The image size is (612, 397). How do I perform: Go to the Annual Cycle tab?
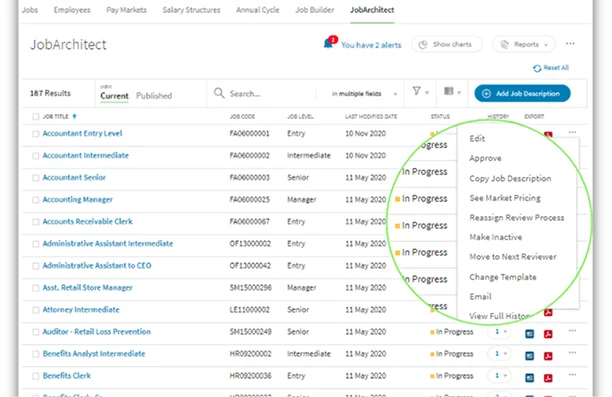[258, 10]
